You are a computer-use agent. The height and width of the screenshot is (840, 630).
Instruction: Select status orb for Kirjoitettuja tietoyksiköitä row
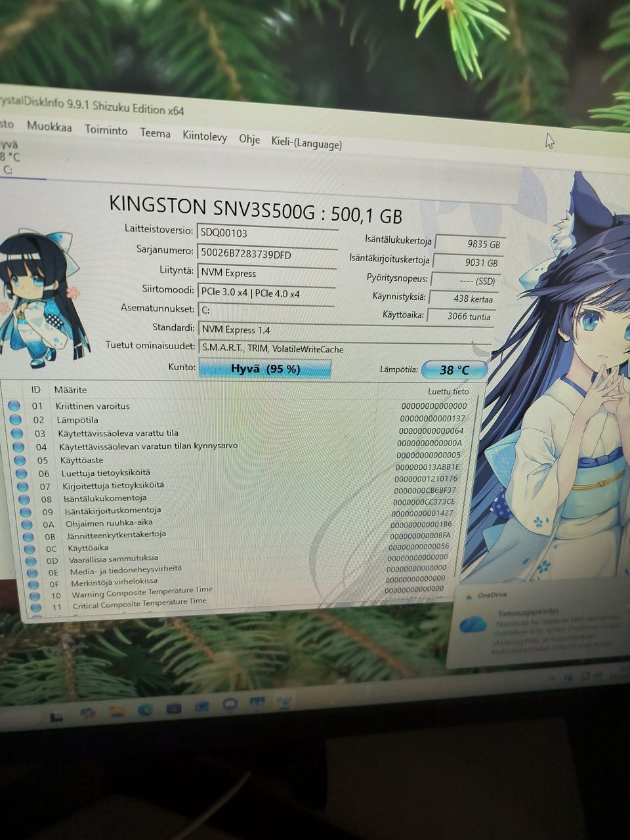point(23,486)
